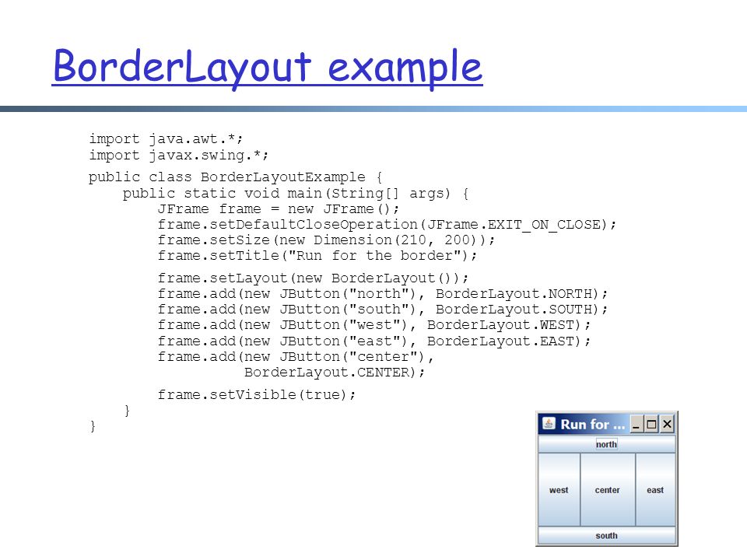Click the 'import javax.swing.*;' line
This screenshot has height=560, width=747.
179,156
